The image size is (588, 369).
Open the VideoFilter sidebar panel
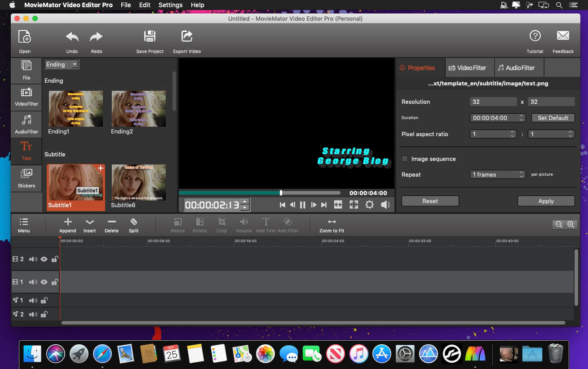tap(27, 97)
